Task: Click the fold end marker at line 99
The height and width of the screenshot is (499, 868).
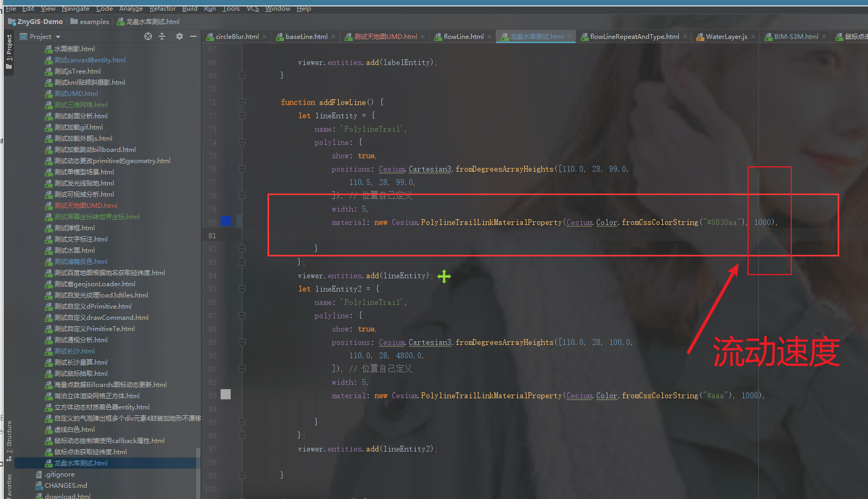Action: [x=242, y=475]
